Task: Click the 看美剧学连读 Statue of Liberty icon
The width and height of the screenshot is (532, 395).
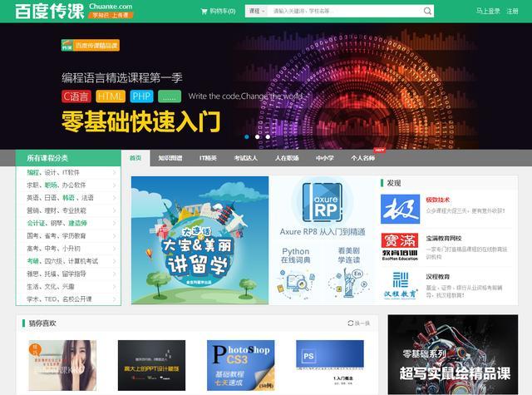Action: (x=349, y=284)
